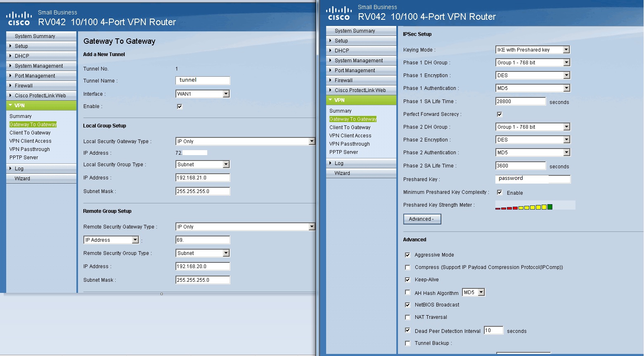Expand Cisco ProtectLink Web in left window

(41, 95)
